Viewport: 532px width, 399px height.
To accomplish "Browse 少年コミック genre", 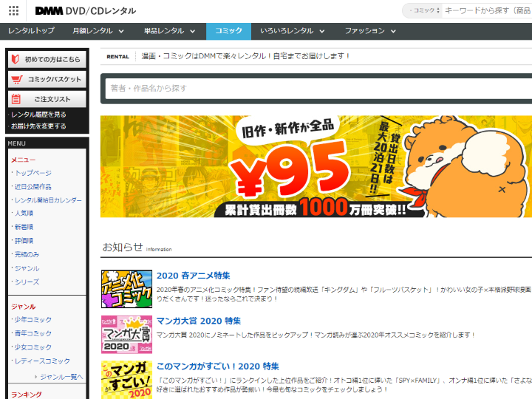I will [33, 320].
